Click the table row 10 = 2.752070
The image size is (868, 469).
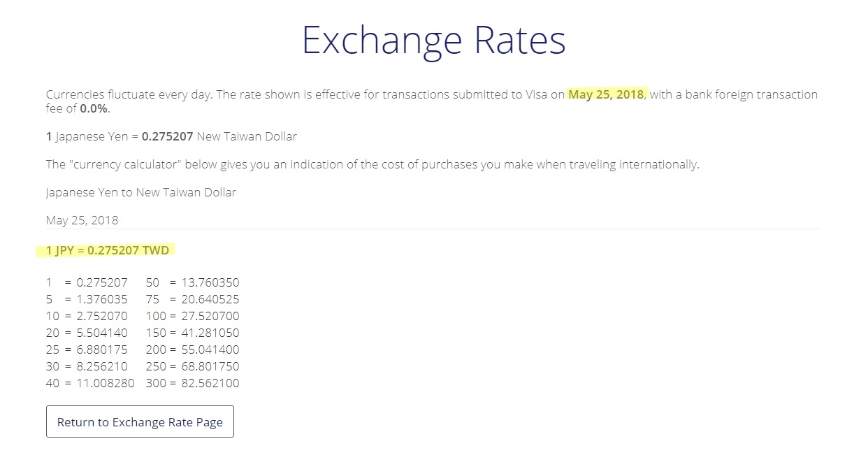[87, 316]
